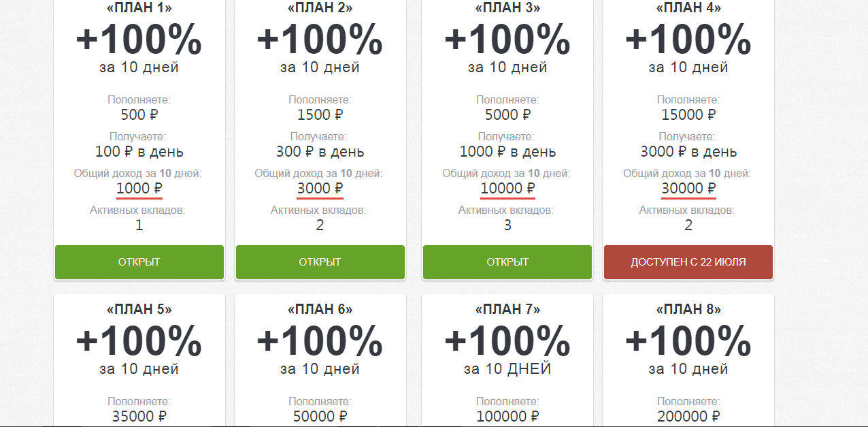
Task: Click the 35000 ₽ deposit in План 5
Action: (x=139, y=416)
